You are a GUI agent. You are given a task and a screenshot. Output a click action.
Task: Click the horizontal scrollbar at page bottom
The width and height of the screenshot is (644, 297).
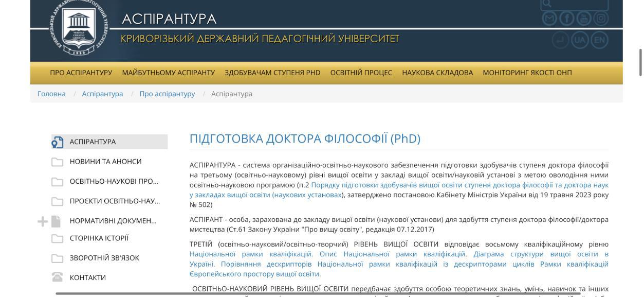coord(318,293)
